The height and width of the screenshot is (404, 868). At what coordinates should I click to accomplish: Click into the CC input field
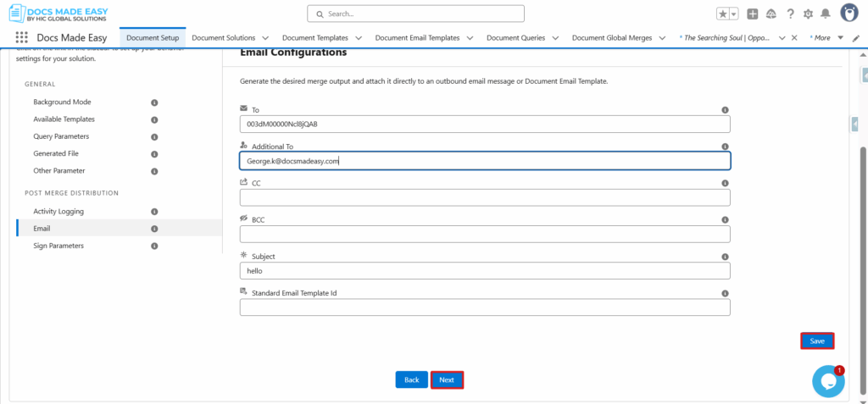pyautogui.click(x=485, y=197)
